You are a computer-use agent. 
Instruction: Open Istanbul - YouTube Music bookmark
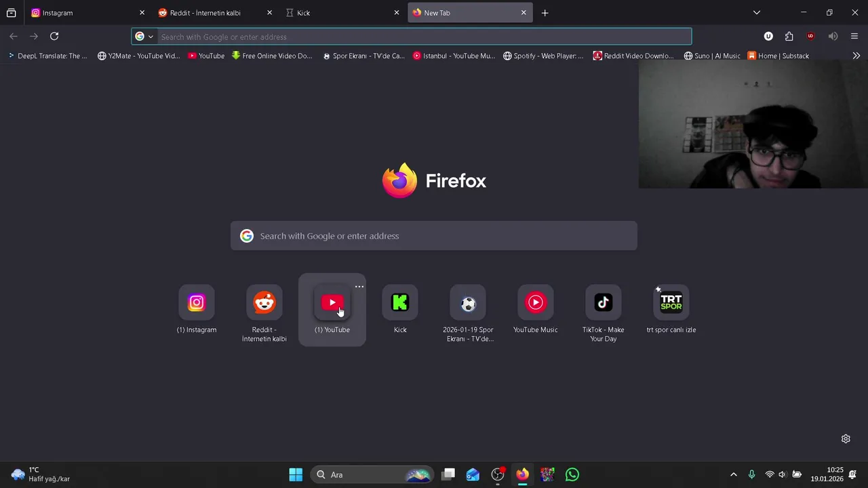coord(454,56)
